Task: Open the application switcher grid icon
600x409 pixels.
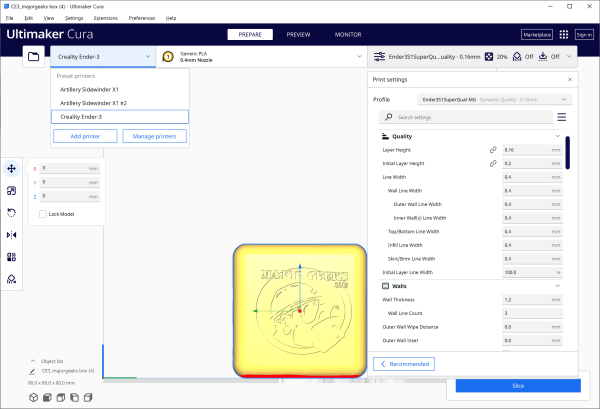Action: point(564,34)
